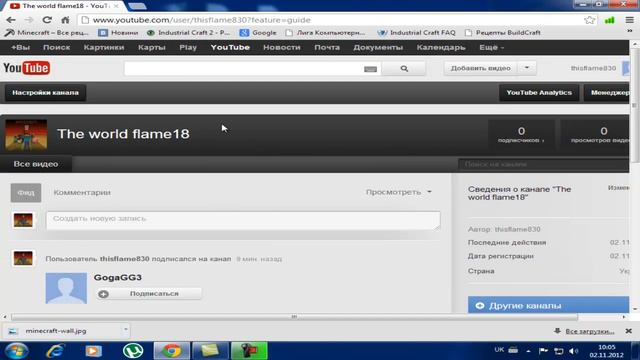Click the action center flag tray icon
The width and height of the screenshot is (640, 360).
coord(543,351)
